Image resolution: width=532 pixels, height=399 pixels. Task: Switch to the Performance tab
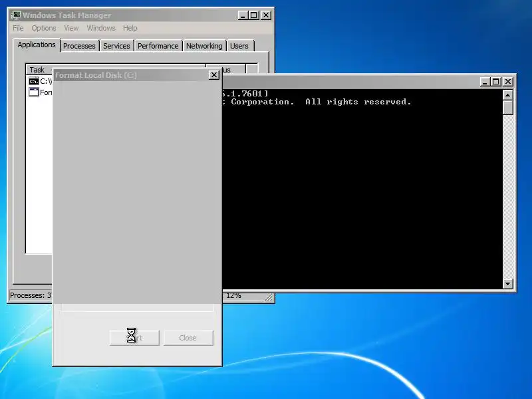tap(158, 46)
